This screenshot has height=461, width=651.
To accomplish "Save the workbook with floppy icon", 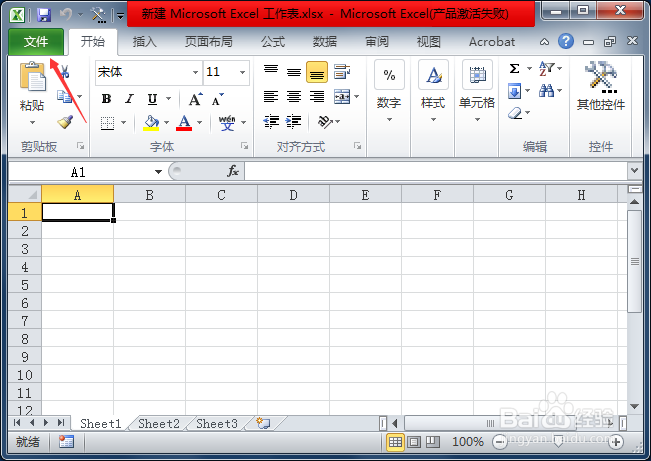I will coord(44,15).
